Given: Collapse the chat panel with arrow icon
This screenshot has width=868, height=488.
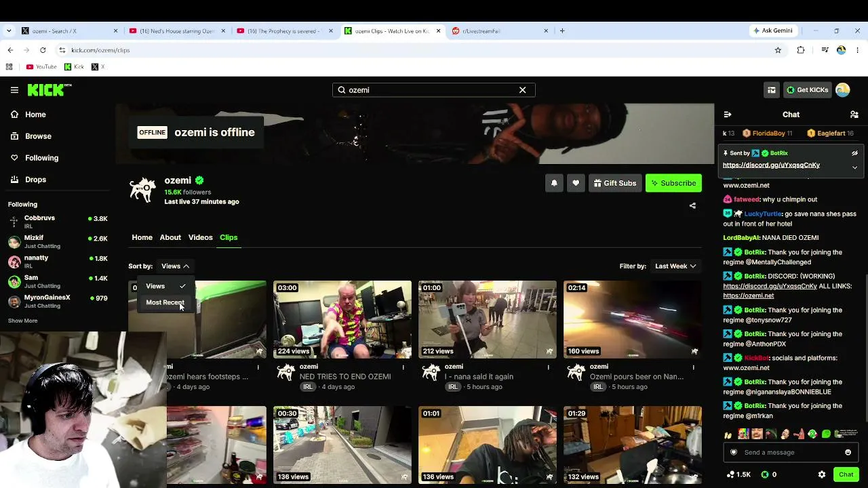Looking at the screenshot, I should click(x=728, y=115).
